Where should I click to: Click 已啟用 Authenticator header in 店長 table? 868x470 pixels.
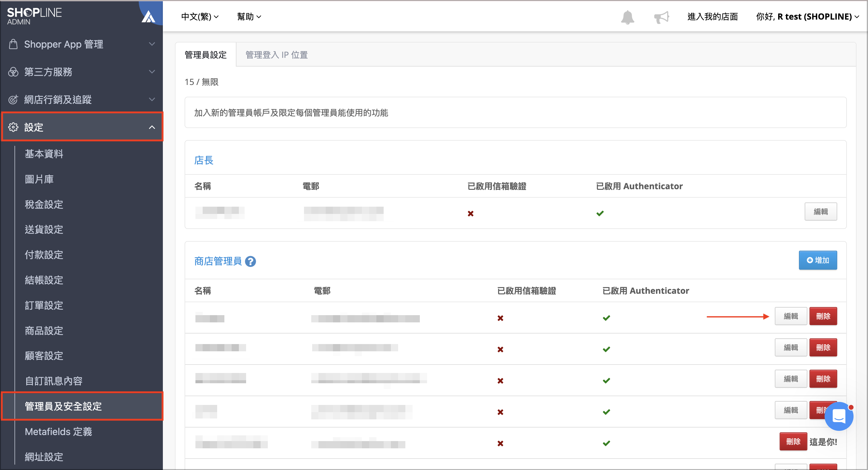click(x=639, y=186)
